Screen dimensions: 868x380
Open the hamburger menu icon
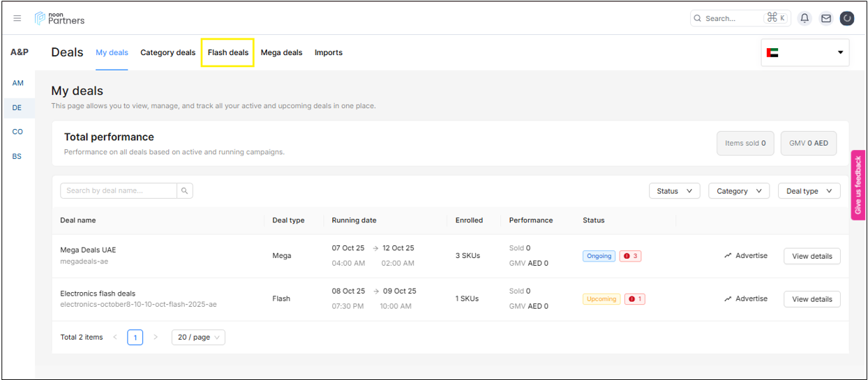pos(17,19)
